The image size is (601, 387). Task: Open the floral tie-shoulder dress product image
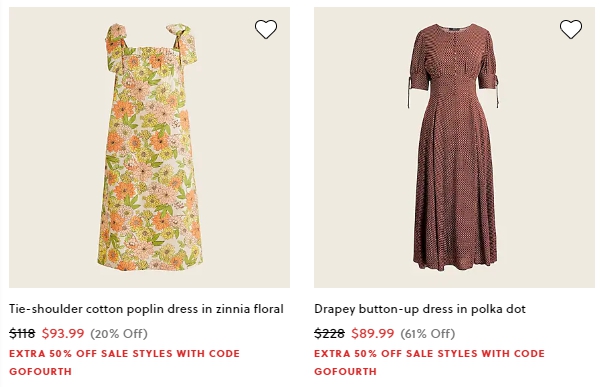click(x=149, y=147)
